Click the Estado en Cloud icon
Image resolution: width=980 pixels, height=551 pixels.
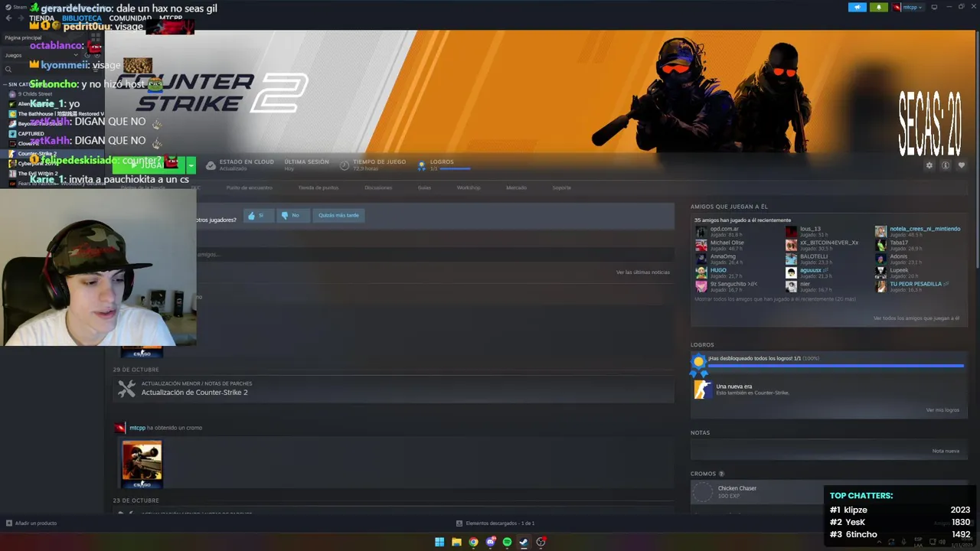pyautogui.click(x=211, y=165)
